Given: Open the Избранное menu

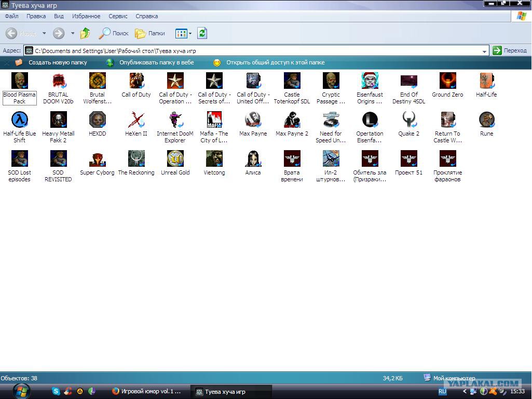Looking at the screenshot, I should click(x=86, y=16).
